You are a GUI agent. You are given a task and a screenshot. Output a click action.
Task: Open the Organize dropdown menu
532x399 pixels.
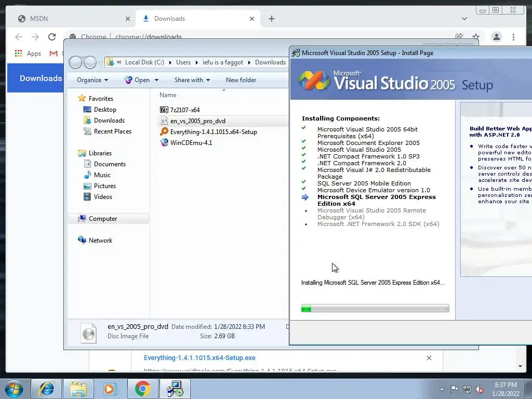point(92,80)
